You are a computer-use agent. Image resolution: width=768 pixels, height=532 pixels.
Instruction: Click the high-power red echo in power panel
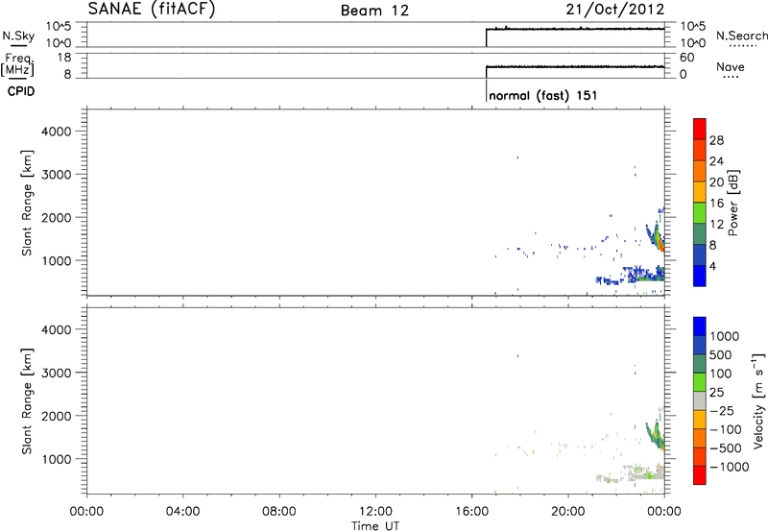[x=661, y=245]
